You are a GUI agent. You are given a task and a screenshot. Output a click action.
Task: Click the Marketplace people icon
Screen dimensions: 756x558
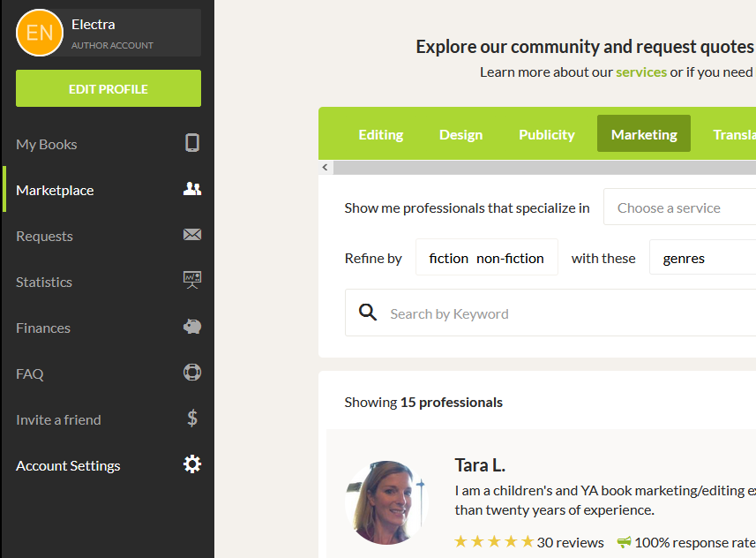(x=192, y=189)
